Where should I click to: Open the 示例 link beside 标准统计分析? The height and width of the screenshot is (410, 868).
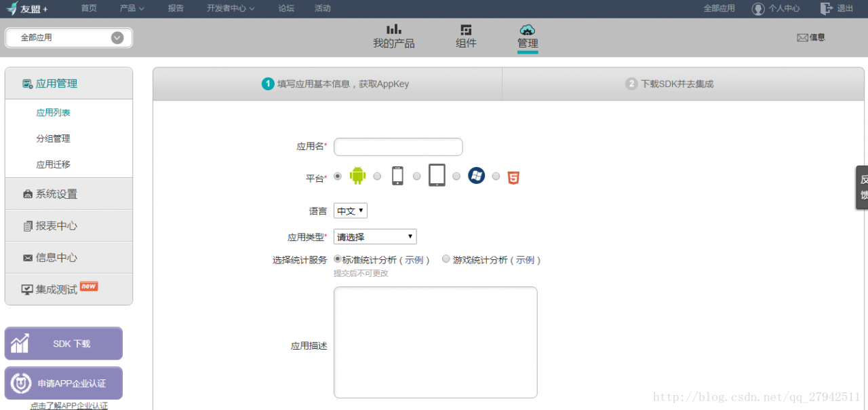tap(416, 259)
